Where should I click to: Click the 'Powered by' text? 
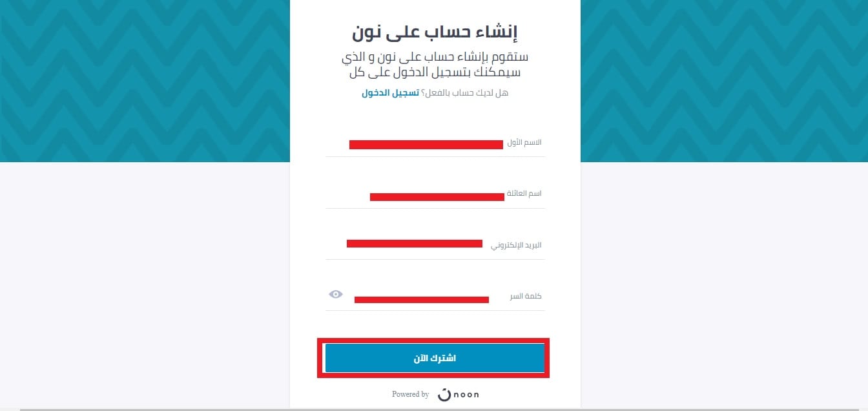tap(411, 394)
